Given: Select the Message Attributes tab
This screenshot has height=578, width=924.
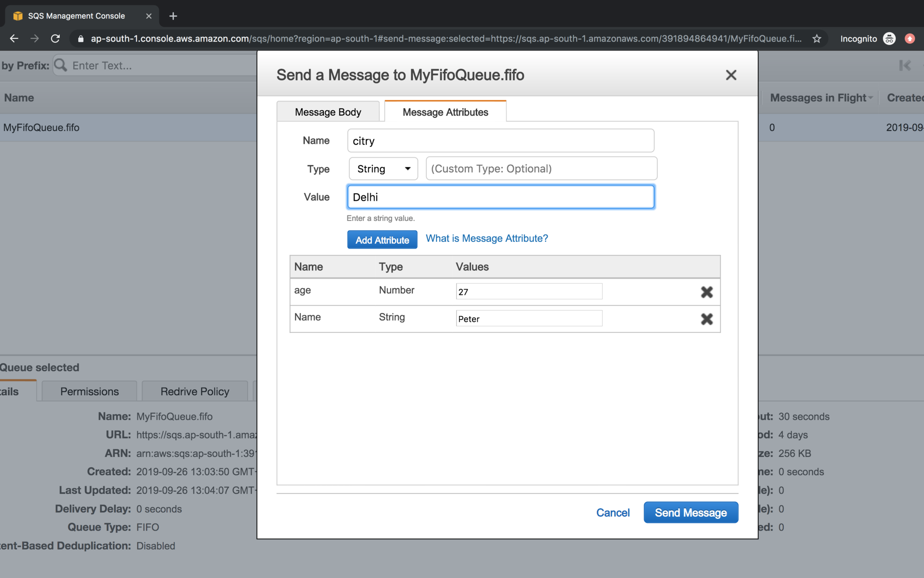Looking at the screenshot, I should (445, 112).
